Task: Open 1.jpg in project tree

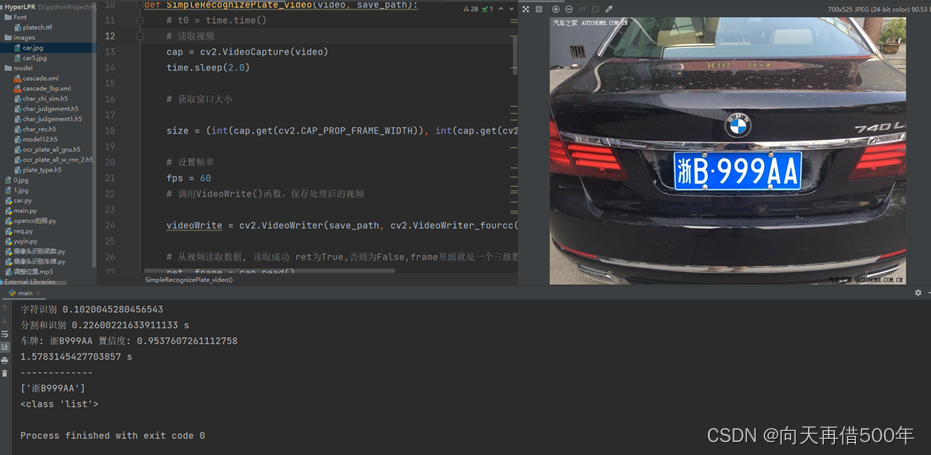Action: pos(17,190)
